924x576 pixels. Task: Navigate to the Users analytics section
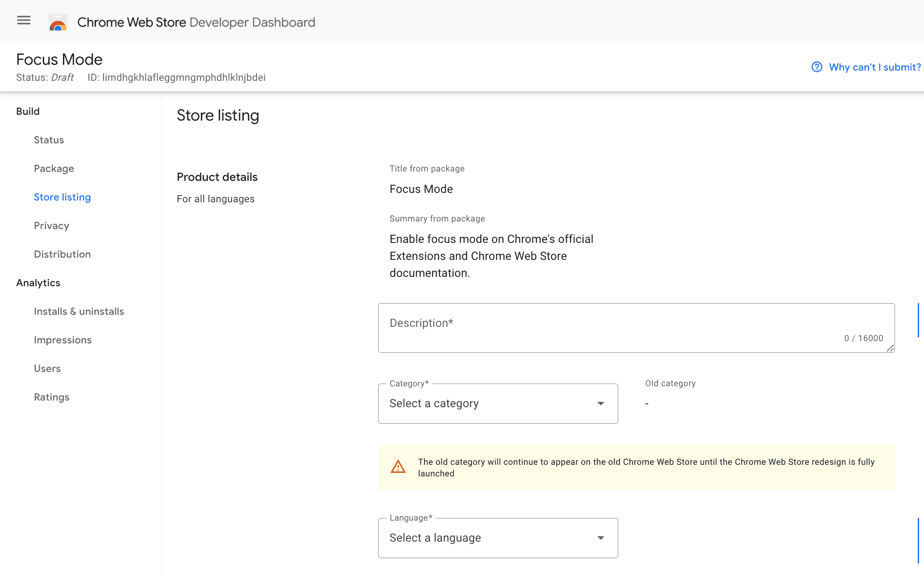pos(47,368)
